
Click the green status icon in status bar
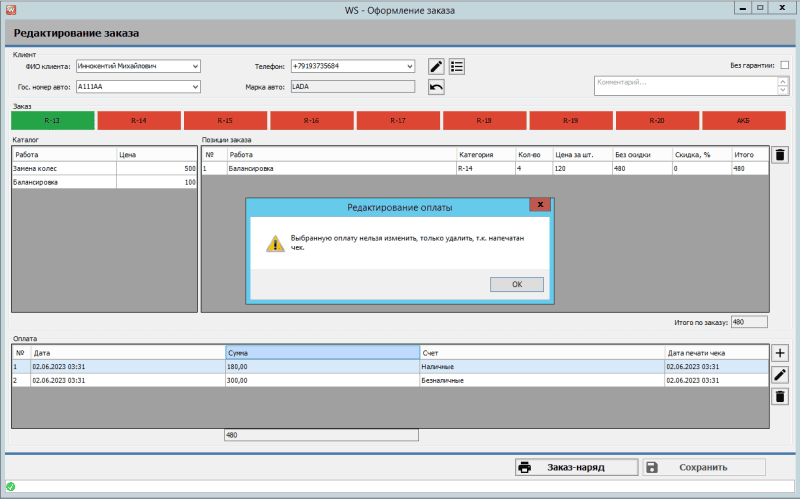coord(10,487)
